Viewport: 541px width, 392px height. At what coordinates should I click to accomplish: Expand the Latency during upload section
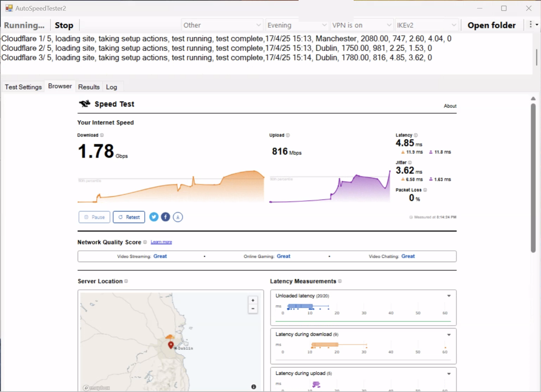[x=449, y=374]
